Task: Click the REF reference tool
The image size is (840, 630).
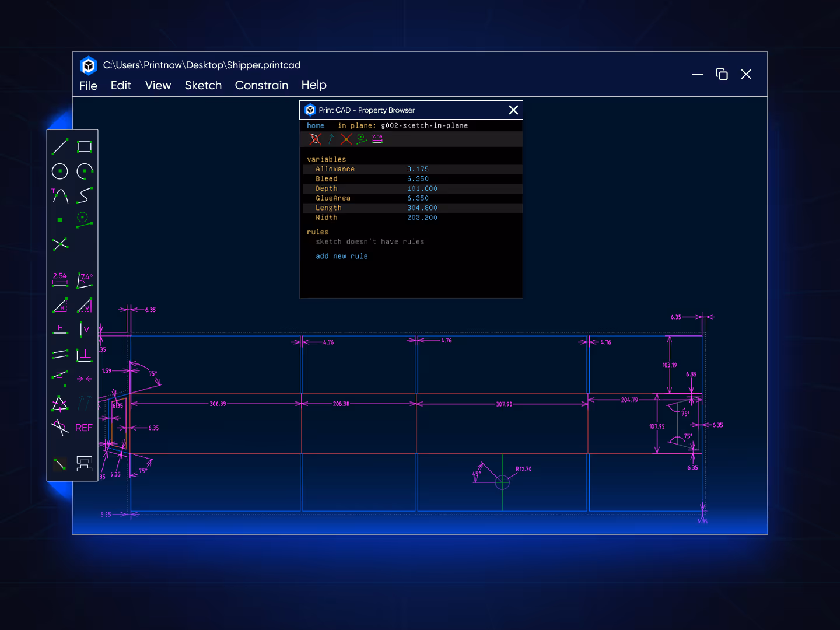Action: [83, 428]
